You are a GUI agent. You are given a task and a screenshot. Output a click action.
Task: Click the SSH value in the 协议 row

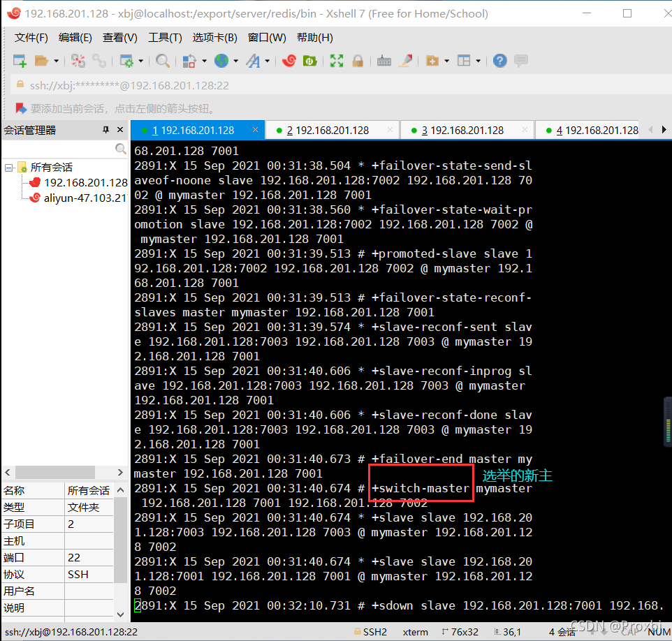click(x=78, y=574)
